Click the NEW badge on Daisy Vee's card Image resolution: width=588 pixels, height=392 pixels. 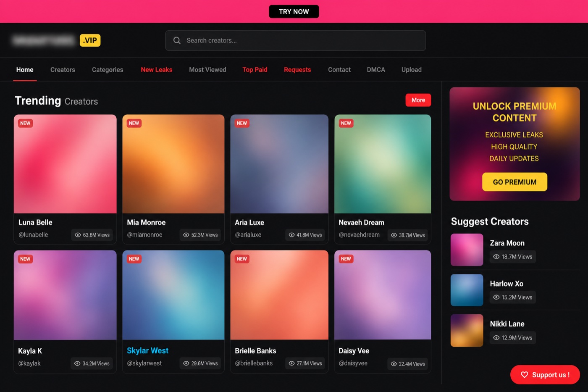[346, 259]
